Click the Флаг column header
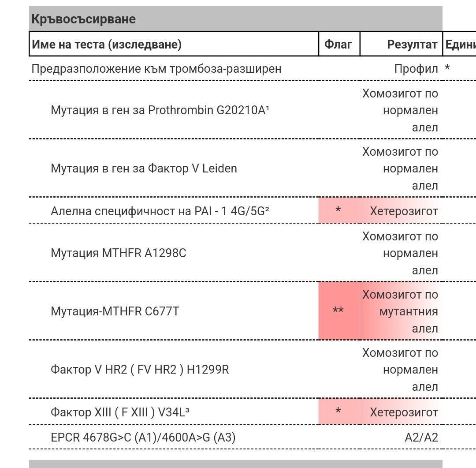This screenshot has height=468, width=476. pos(338,44)
